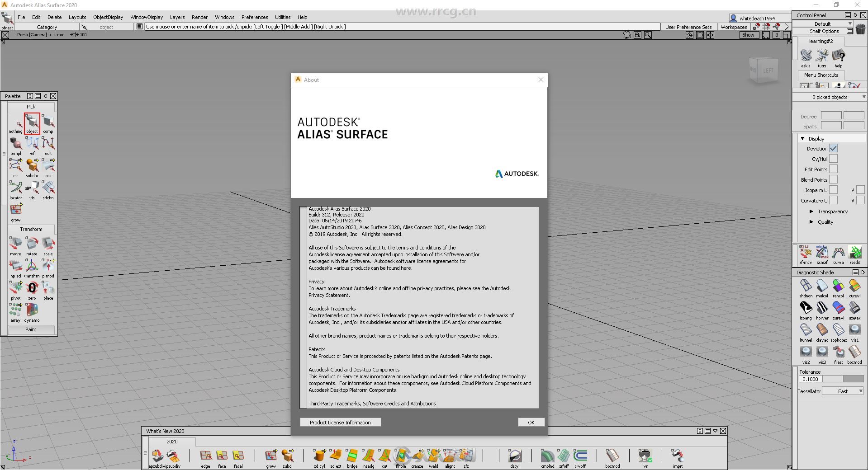Open the Default control panel dropdown

pos(823,23)
